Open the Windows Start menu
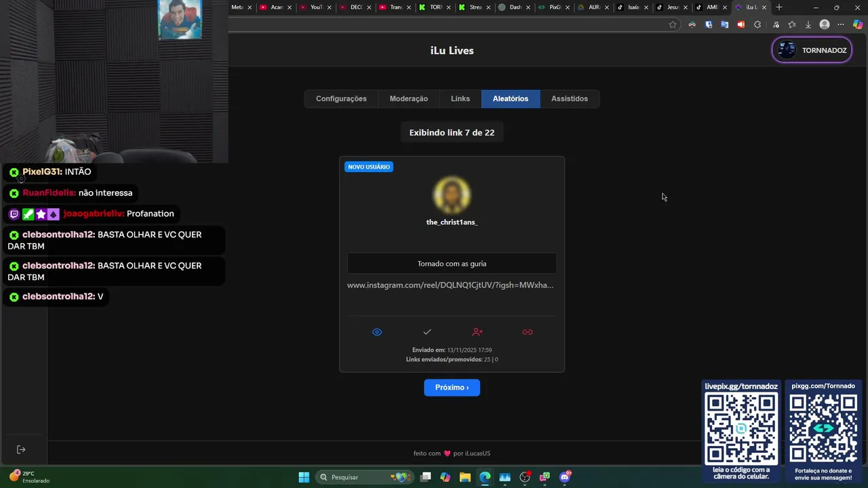 [x=304, y=477]
